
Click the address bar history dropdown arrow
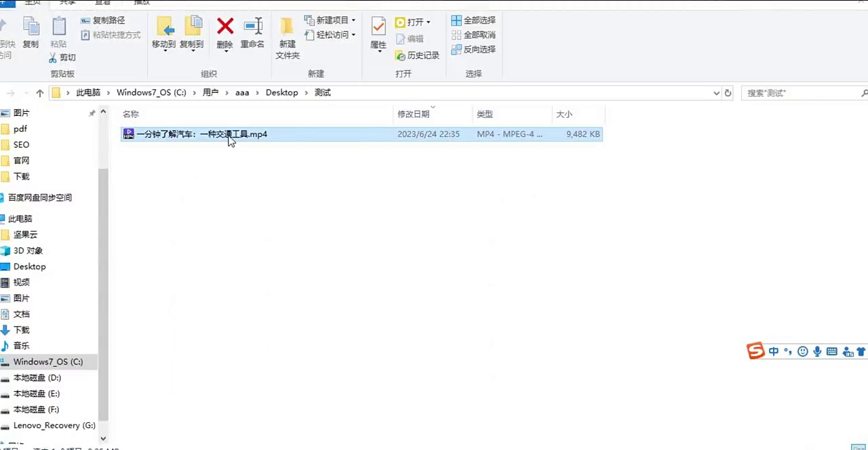(x=717, y=93)
